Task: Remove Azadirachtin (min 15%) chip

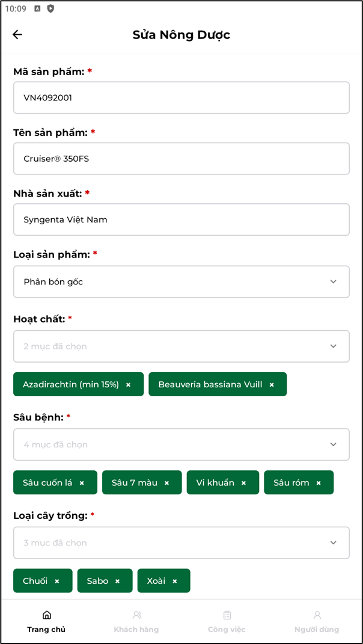Action: (x=128, y=385)
